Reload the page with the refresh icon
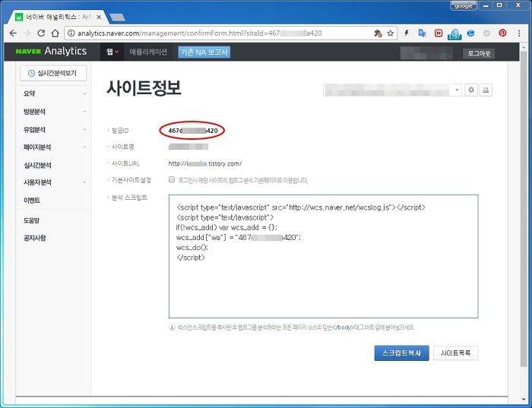 41,33
